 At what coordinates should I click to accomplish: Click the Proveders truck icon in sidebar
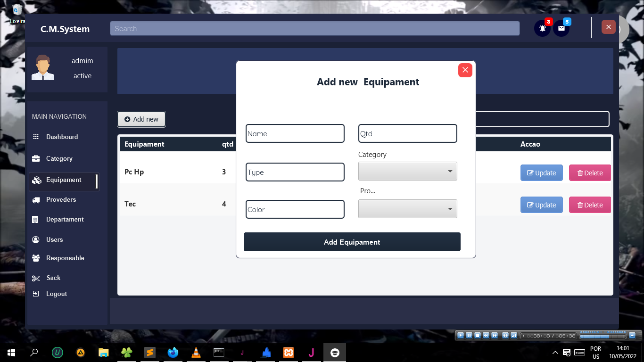pos(36,200)
